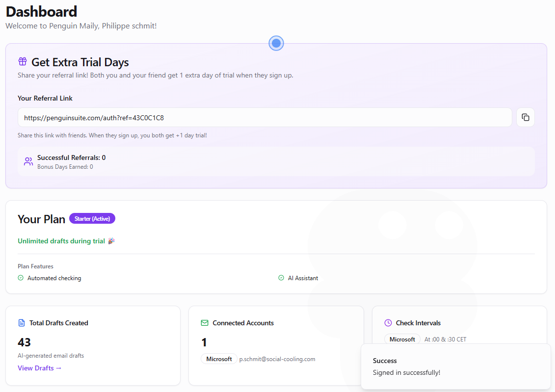
Task: Click the Microsoft badge under Check Intervals
Action: (402, 339)
